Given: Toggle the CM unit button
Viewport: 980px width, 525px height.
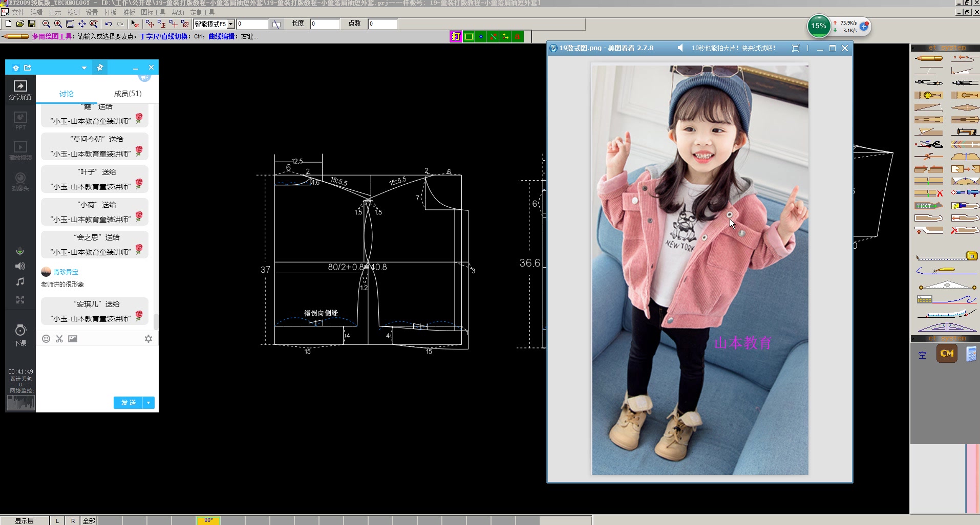Looking at the screenshot, I should tap(947, 353).
